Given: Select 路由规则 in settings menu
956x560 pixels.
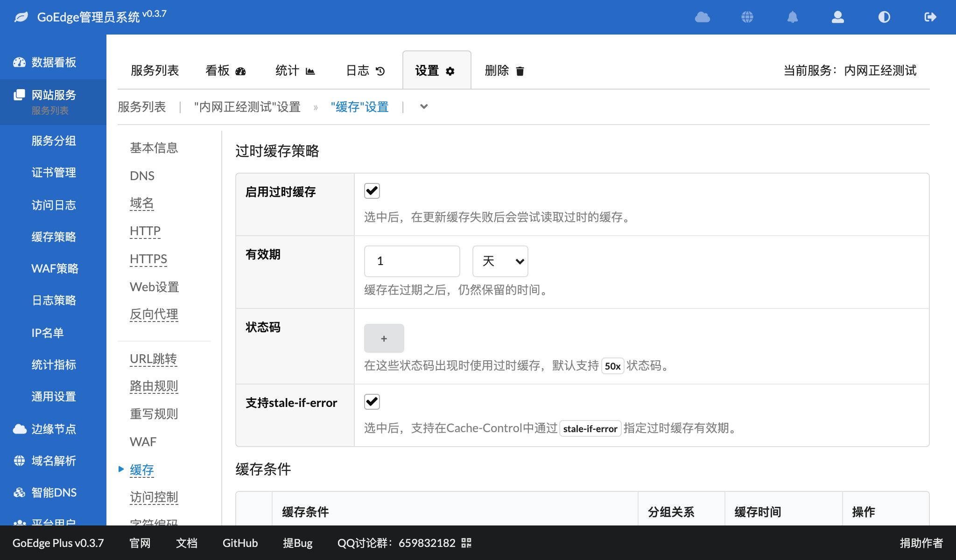Looking at the screenshot, I should click(x=154, y=386).
